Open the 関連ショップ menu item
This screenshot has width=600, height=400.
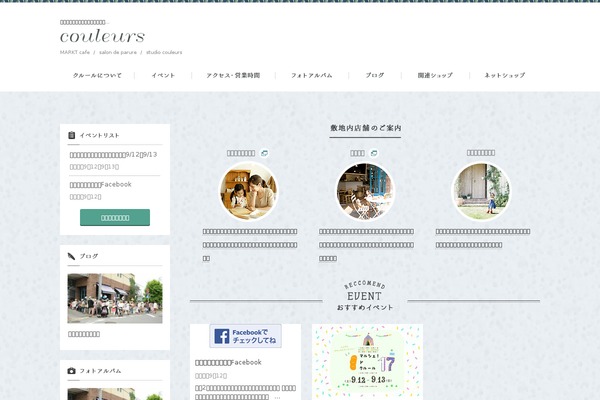click(x=435, y=75)
